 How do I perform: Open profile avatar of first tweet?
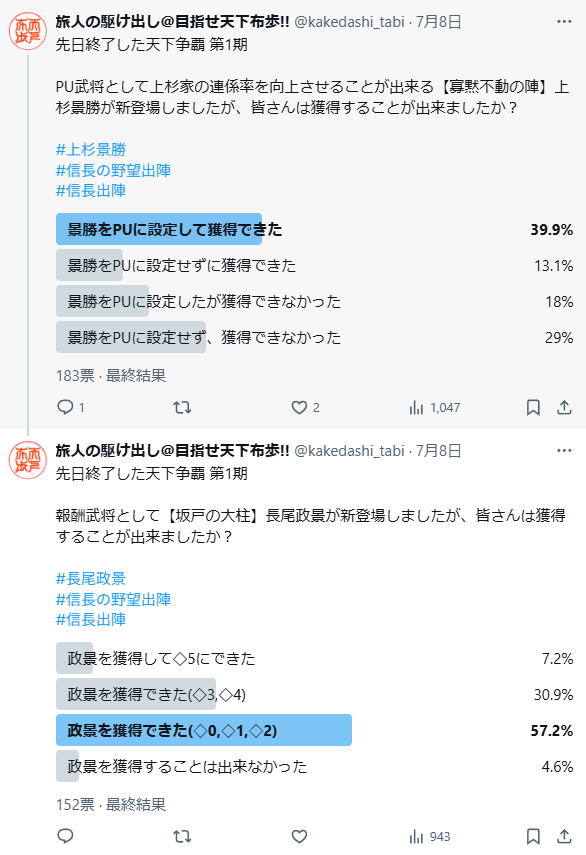pos(27,31)
